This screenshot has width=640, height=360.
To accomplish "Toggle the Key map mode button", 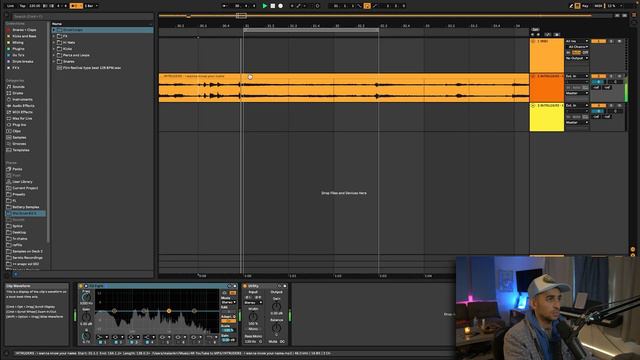I will tap(585, 6).
